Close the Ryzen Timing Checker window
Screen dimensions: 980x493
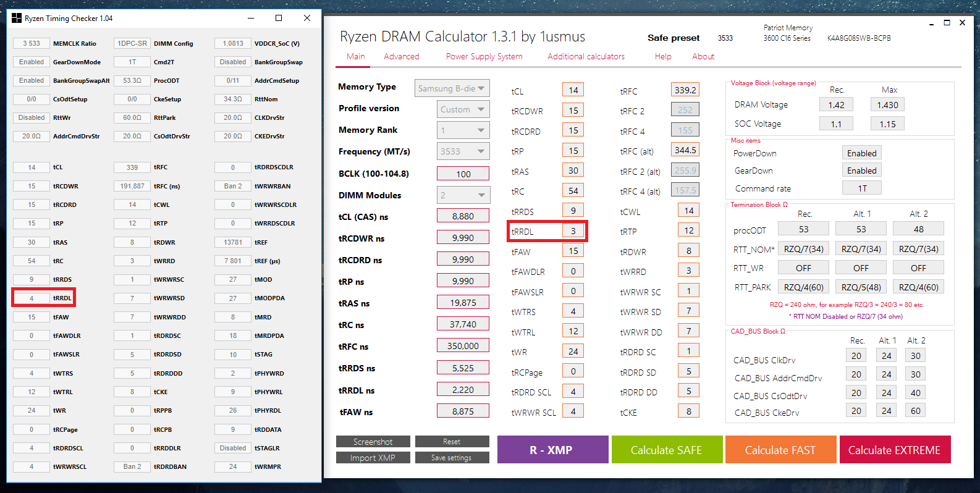click(307, 18)
